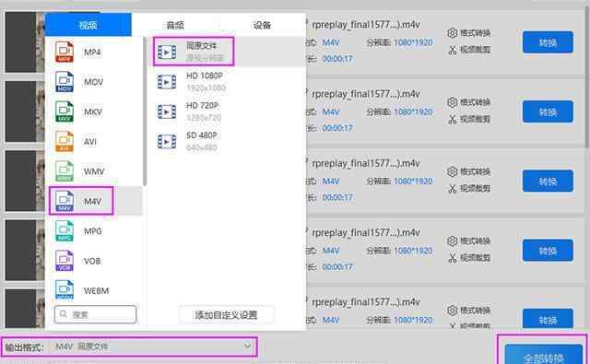This screenshot has height=364, width=590.
Task: Click the 全部转换 button
Action: tap(543, 355)
